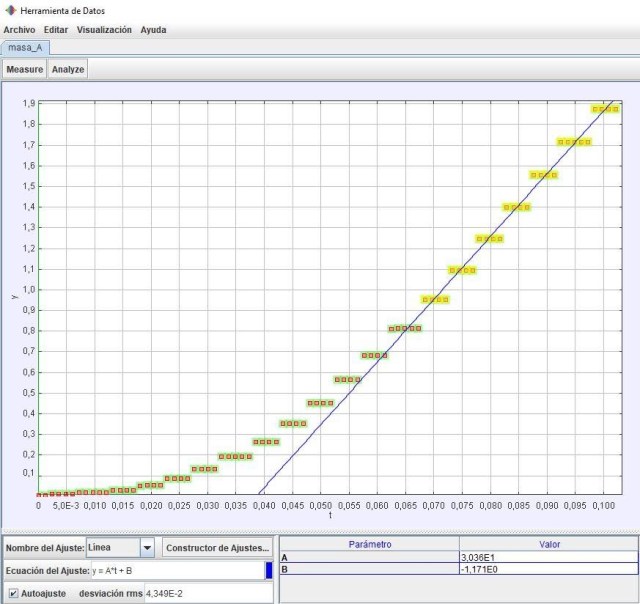Uncheck the Autoajuste checkbox
The width and height of the screenshot is (640, 604).
(13, 593)
